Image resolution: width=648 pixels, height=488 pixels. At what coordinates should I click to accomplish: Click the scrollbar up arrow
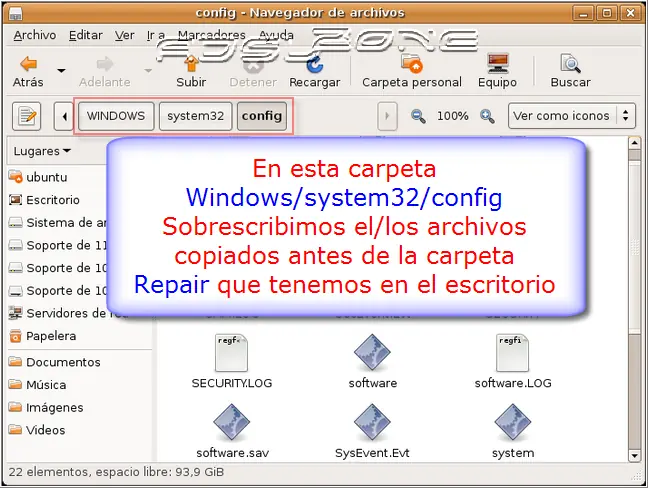click(x=634, y=143)
